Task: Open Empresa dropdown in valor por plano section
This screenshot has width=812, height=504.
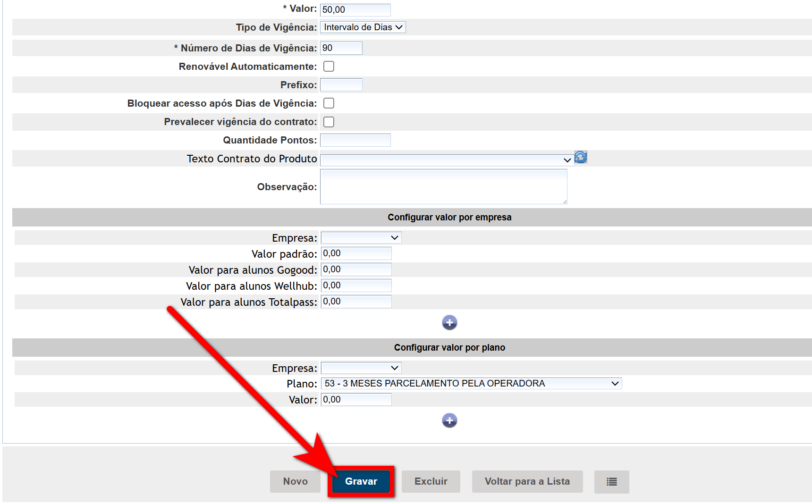Action: coord(361,368)
